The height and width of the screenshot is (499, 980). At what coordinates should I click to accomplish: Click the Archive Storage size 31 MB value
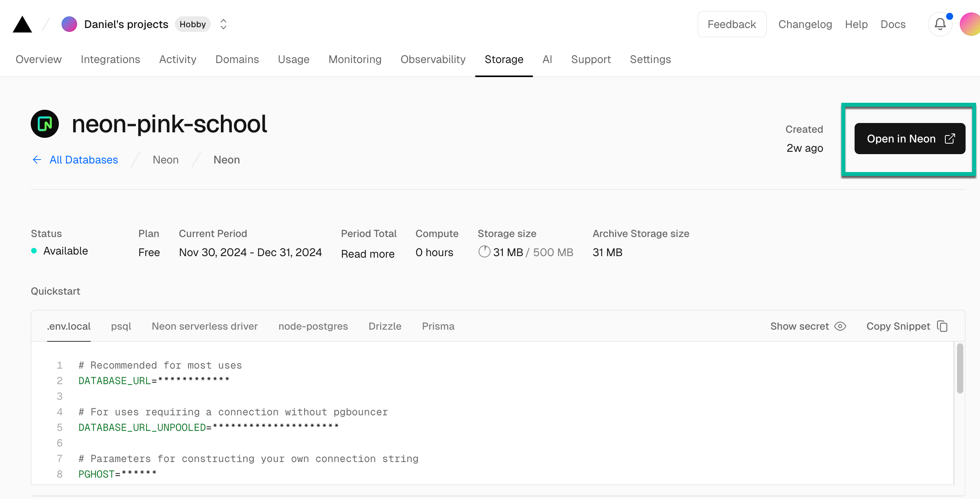(607, 252)
